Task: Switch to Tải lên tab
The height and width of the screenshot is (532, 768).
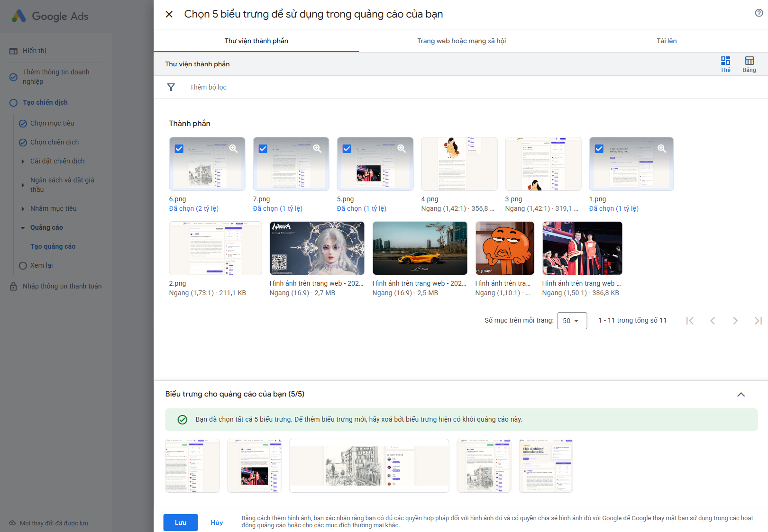Action: [x=667, y=41]
